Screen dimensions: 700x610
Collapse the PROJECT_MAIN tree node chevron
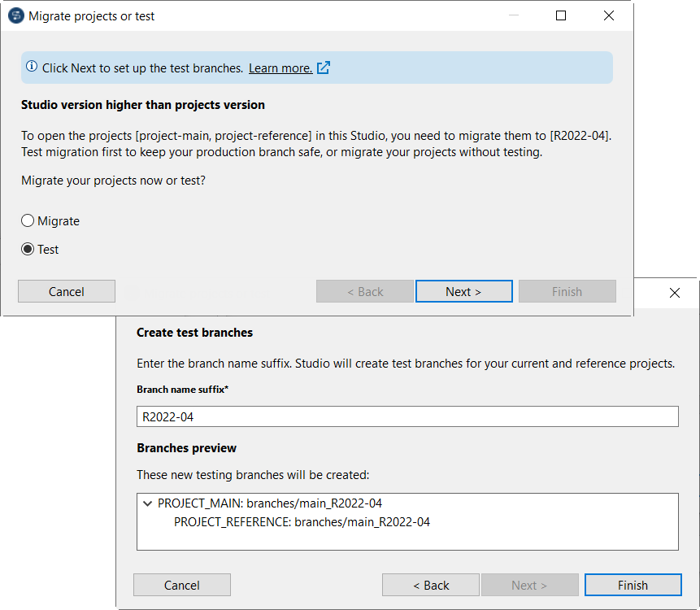pos(147,504)
